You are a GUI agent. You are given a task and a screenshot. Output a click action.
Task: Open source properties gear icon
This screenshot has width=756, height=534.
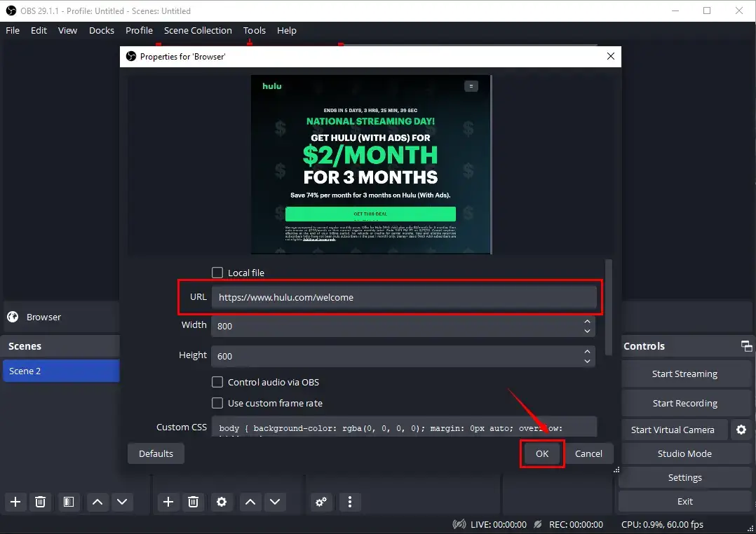(x=222, y=502)
